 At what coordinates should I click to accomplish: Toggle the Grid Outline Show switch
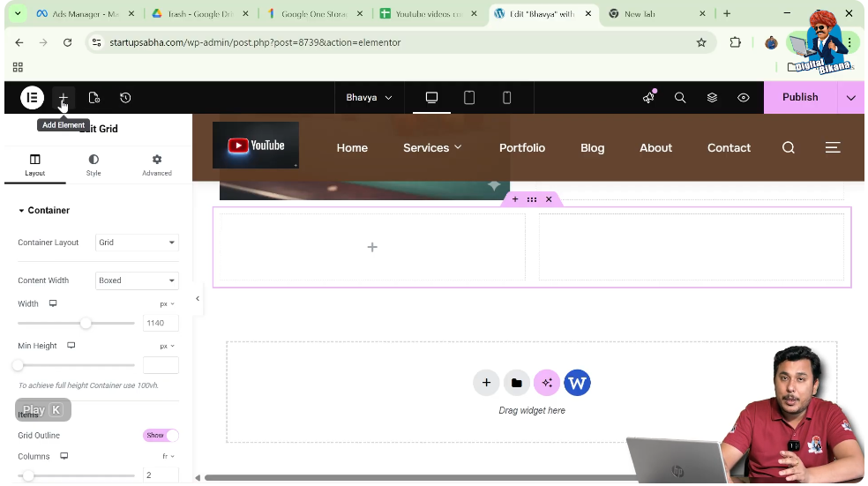coord(161,436)
